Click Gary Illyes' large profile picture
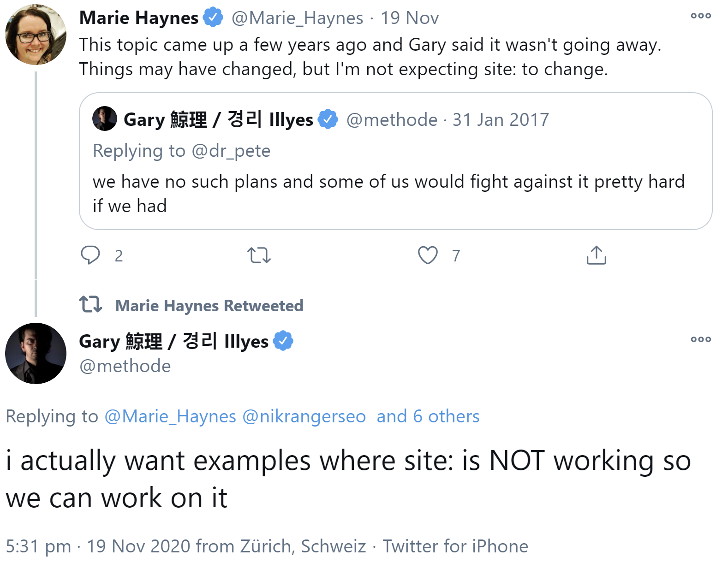This screenshot has height=569, width=728. click(36, 353)
